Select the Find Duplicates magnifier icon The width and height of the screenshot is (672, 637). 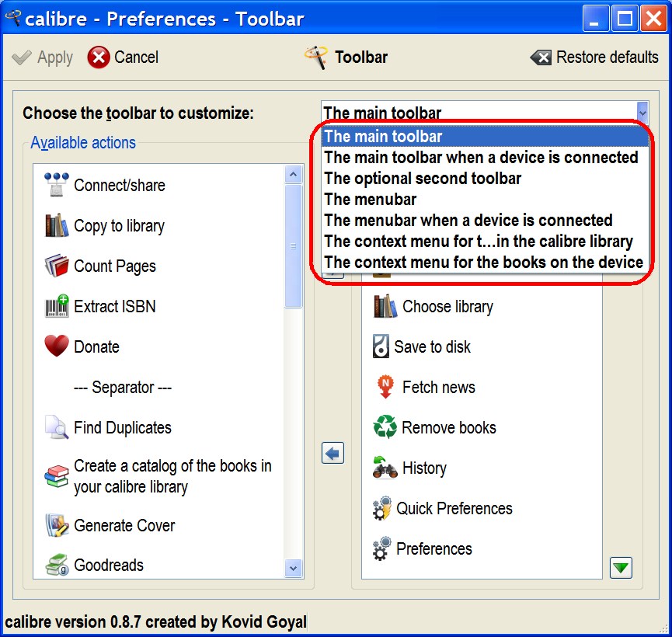click(x=57, y=427)
